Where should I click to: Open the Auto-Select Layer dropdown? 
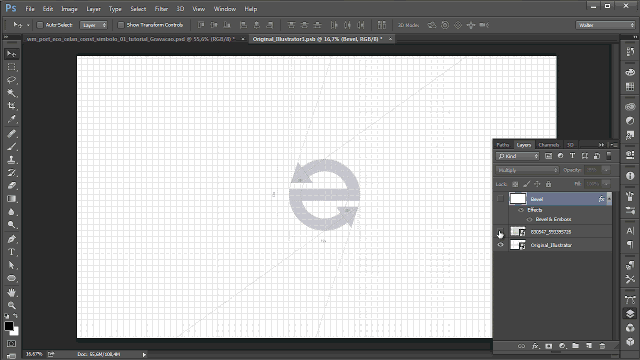click(x=93, y=25)
